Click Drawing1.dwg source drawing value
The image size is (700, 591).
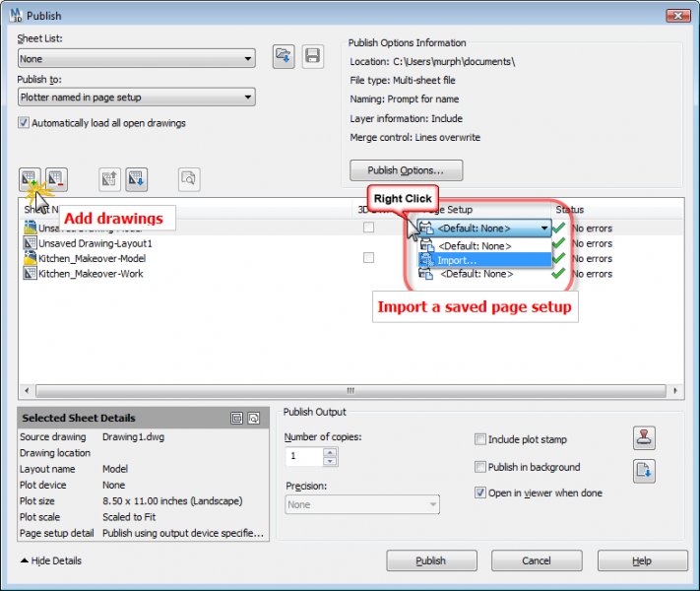point(133,437)
